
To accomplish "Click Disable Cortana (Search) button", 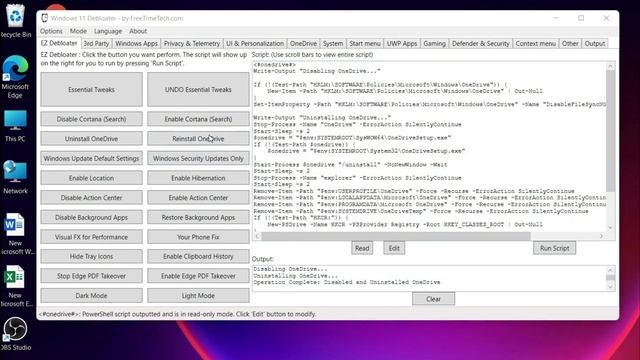I will pyautogui.click(x=91, y=119).
